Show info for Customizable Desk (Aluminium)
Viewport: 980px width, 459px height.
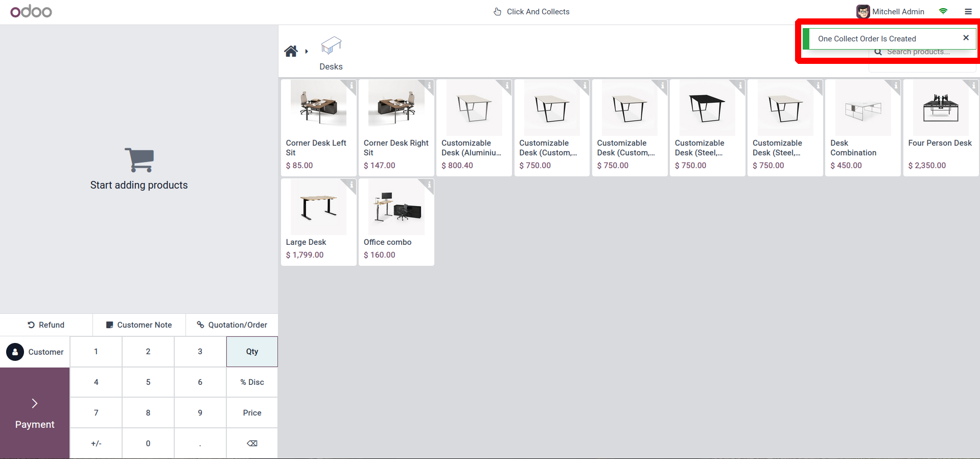click(507, 85)
